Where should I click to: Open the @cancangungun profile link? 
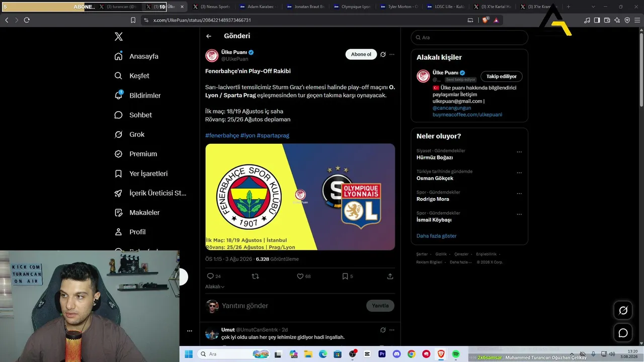(452, 108)
